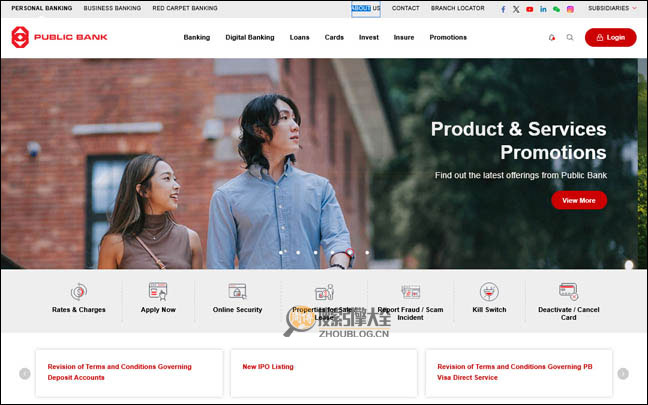Click the Public Bank logo
648x405 pixels.
click(59, 37)
